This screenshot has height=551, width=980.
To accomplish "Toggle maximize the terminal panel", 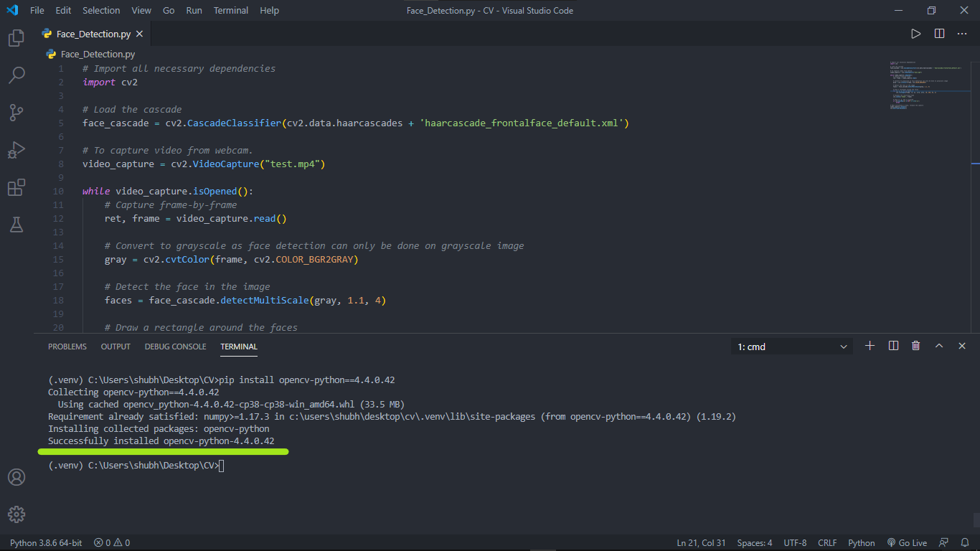I will tap(938, 345).
